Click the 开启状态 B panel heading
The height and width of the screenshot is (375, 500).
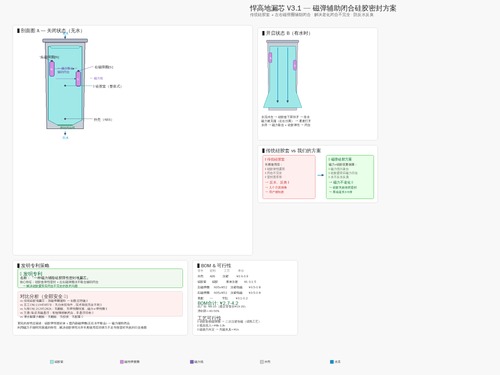point(288,33)
